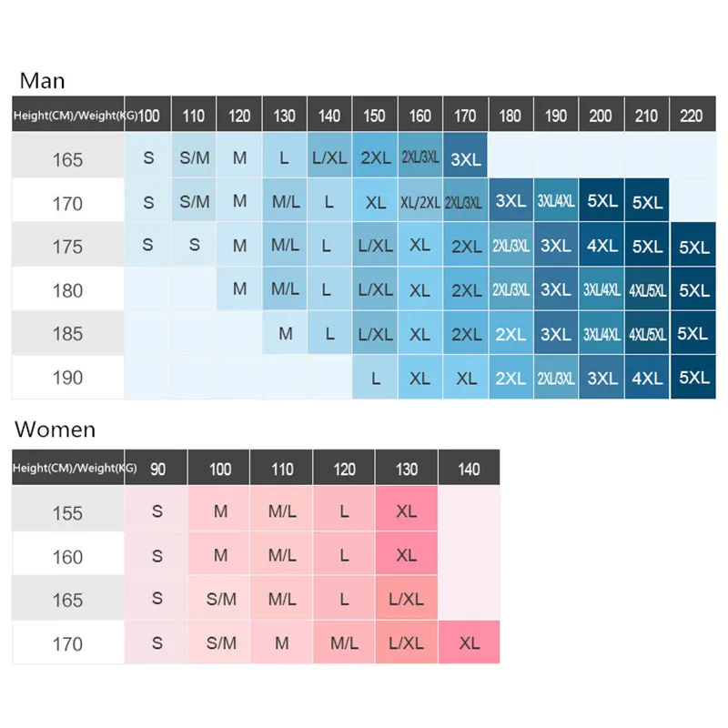Image resolution: width=728 pixels, height=728 pixels.
Task: Select the 4XL cell in Man row 175
Action: point(602,245)
